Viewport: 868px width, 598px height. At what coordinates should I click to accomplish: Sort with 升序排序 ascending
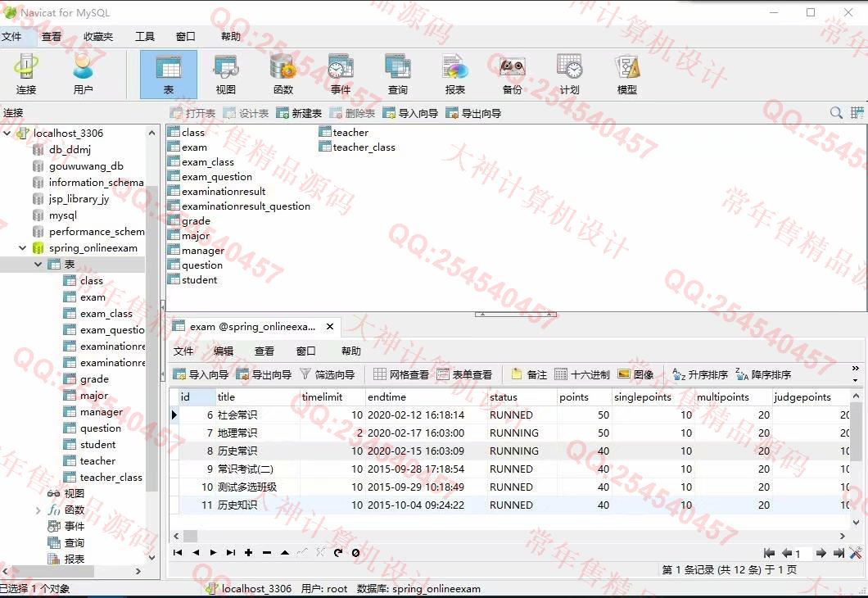[x=700, y=375]
